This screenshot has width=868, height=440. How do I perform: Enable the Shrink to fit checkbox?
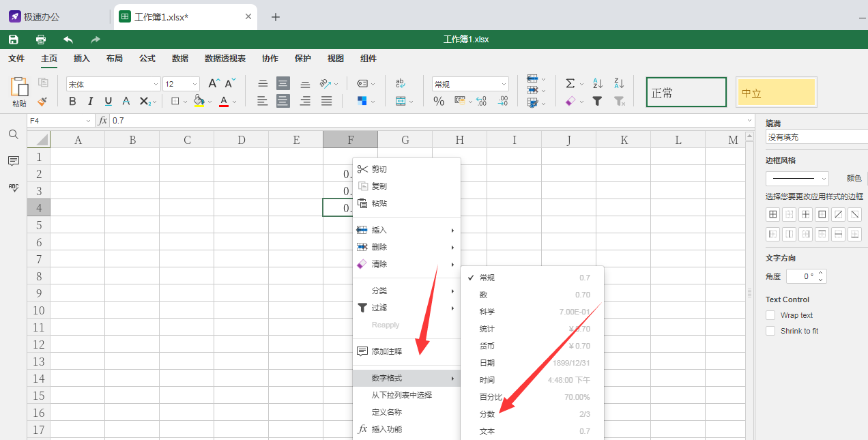coord(770,331)
